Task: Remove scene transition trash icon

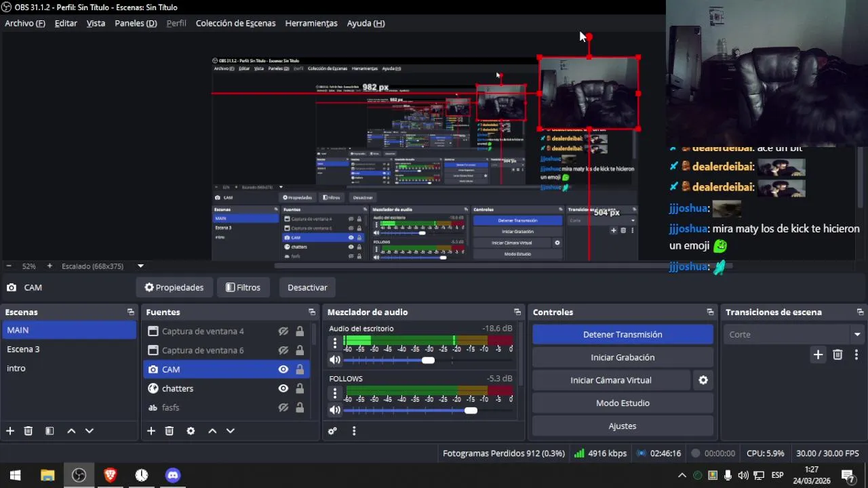Action: coord(837,354)
